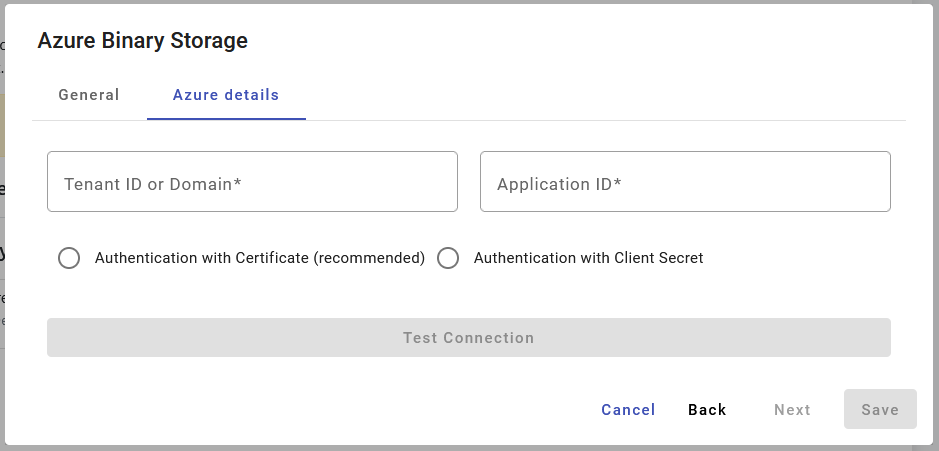
Task: Click the 'Tenant ID or Domain*' placeholder text
Action: pos(153,184)
